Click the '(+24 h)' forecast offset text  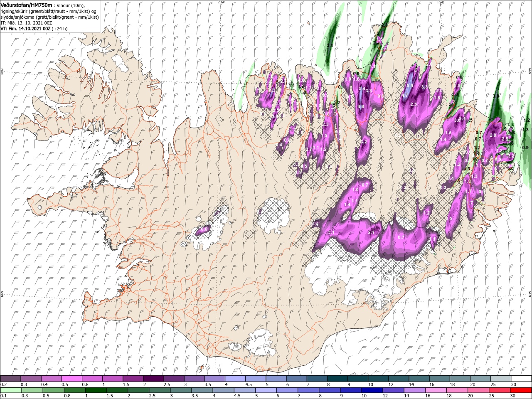[x=59, y=29]
